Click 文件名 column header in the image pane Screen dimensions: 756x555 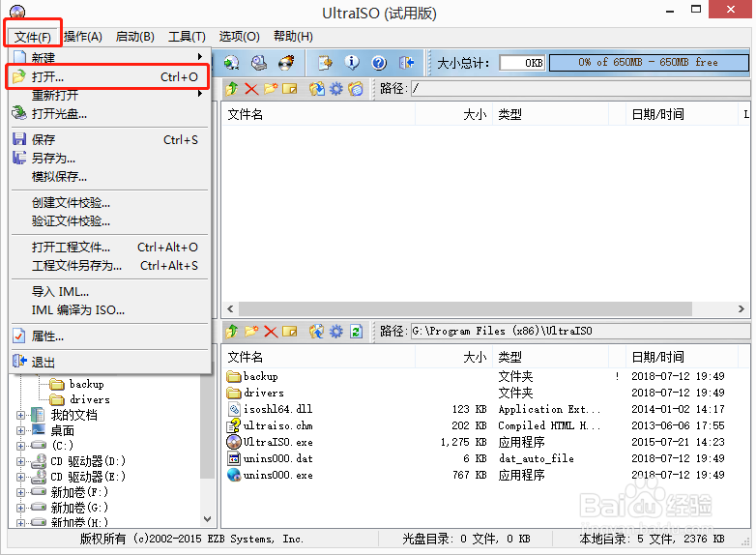pyautogui.click(x=318, y=115)
